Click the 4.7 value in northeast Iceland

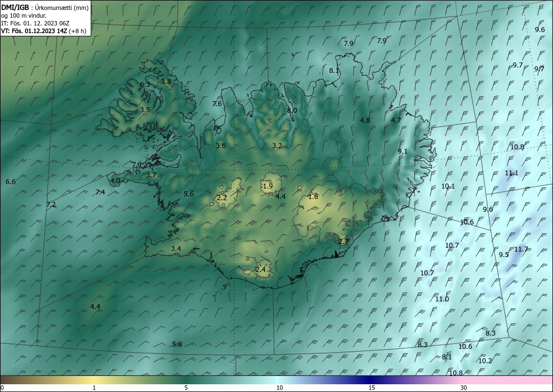tap(396, 120)
